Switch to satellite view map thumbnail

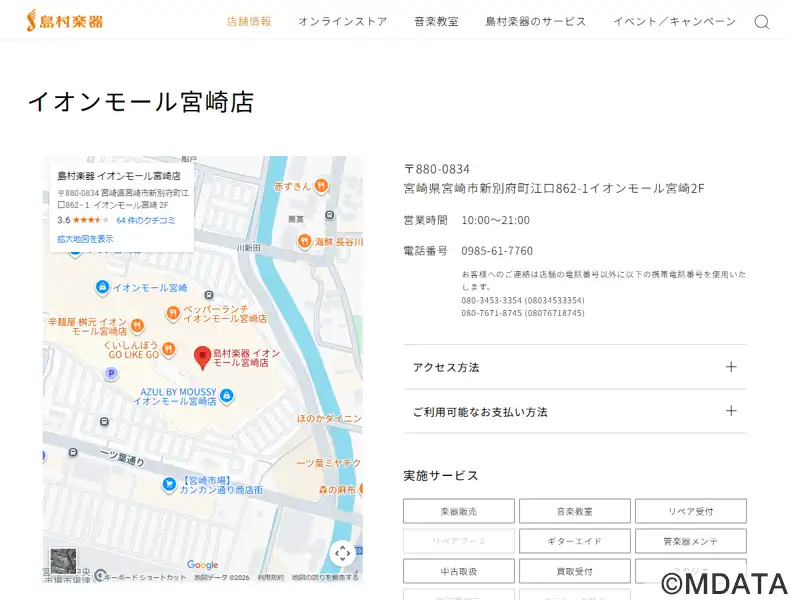(63, 561)
